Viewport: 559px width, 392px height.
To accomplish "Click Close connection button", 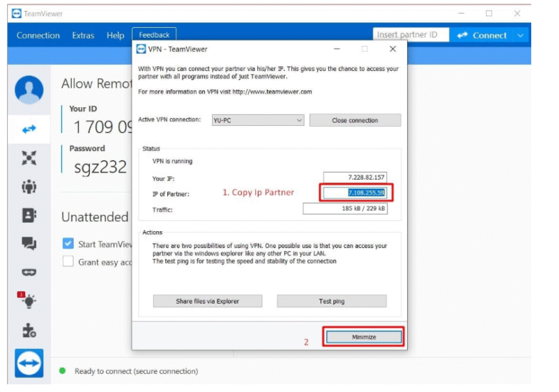I will (355, 120).
